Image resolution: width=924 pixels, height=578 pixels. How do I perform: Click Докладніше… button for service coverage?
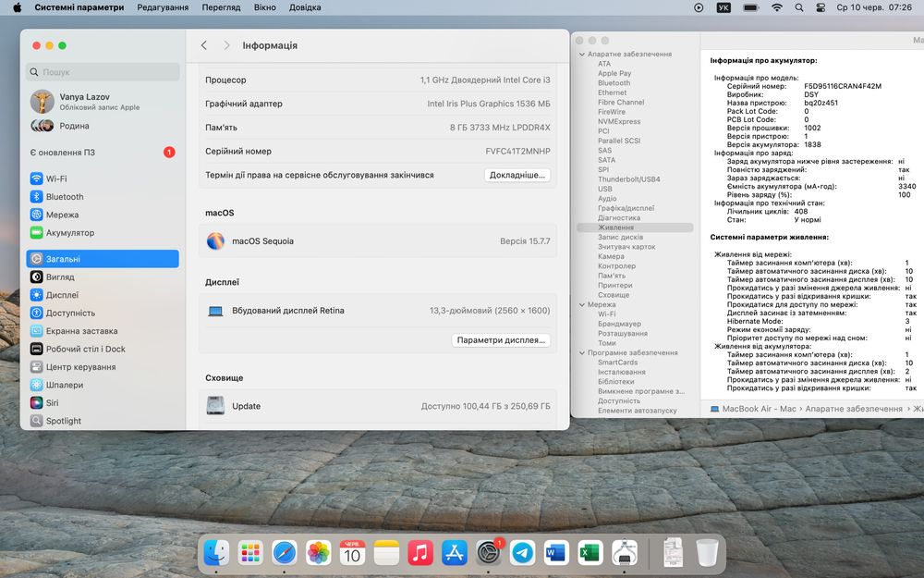[517, 175]
